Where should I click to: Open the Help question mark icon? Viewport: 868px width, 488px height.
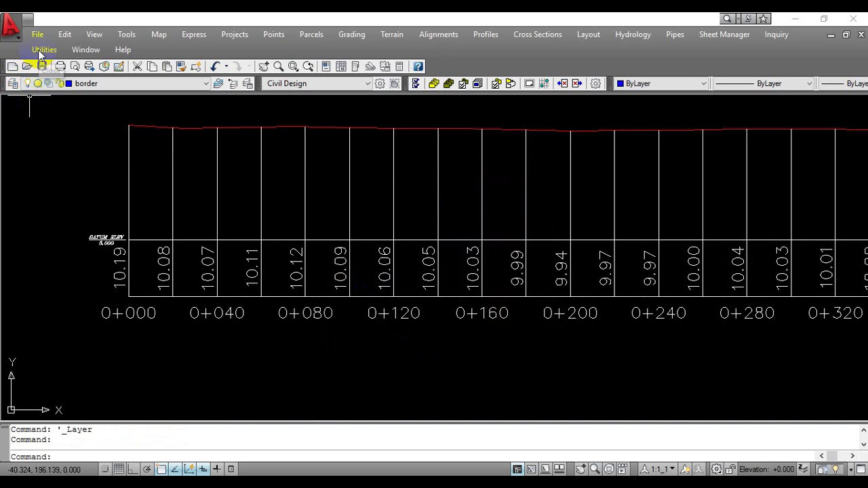click(418, 66)
